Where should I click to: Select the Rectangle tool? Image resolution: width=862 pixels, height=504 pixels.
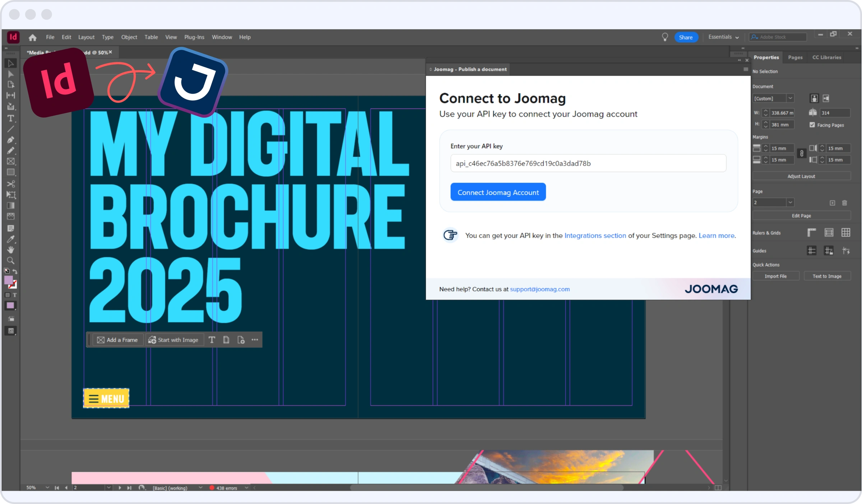[x=11, y=172]
